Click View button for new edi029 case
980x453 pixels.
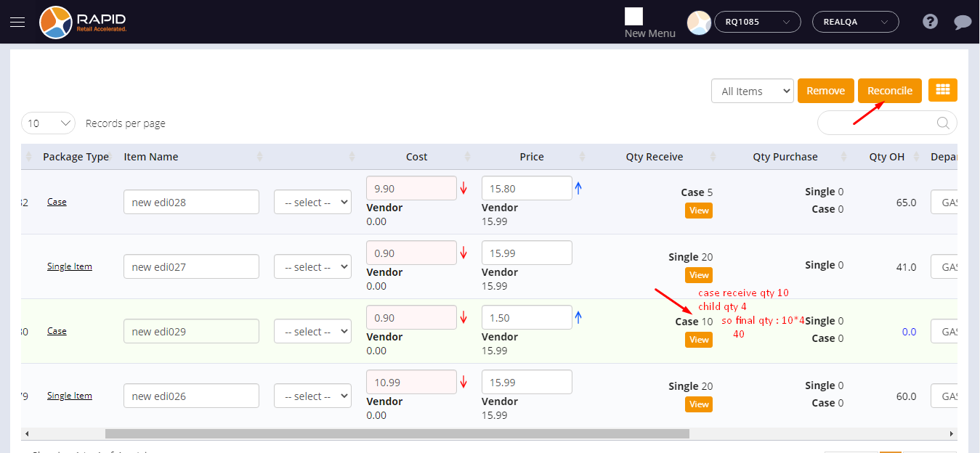pos(698,340)
